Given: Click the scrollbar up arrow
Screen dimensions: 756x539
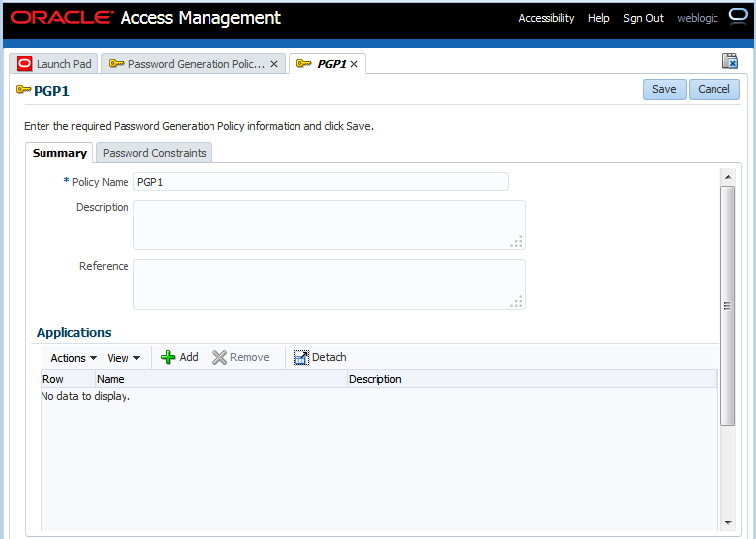Looking at the screenshot, I should pos(728,177).
